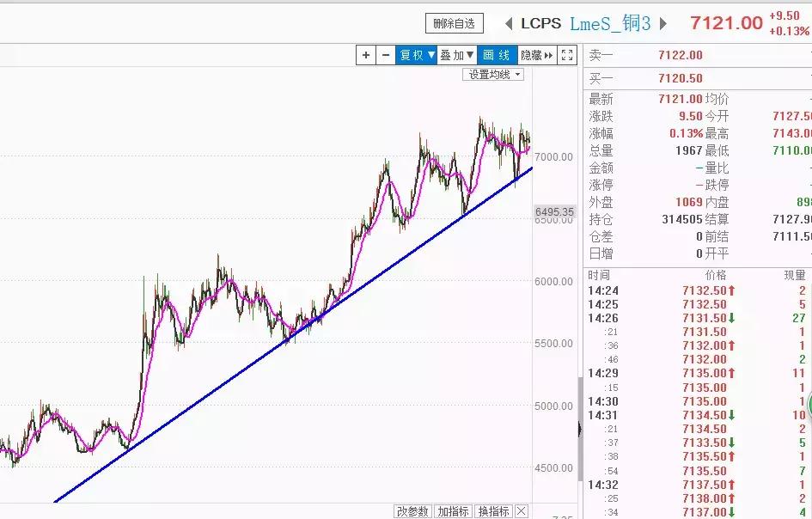
Task: Go to previous contract with left arrow
Action: pos(508,23)
